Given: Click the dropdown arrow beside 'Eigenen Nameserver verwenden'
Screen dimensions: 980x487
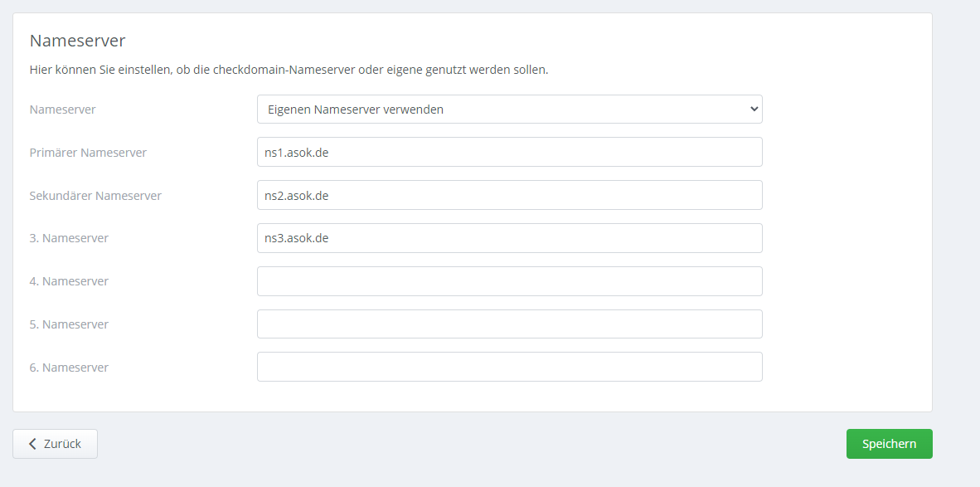Looking at the screenshot, I should click(753, 109).
